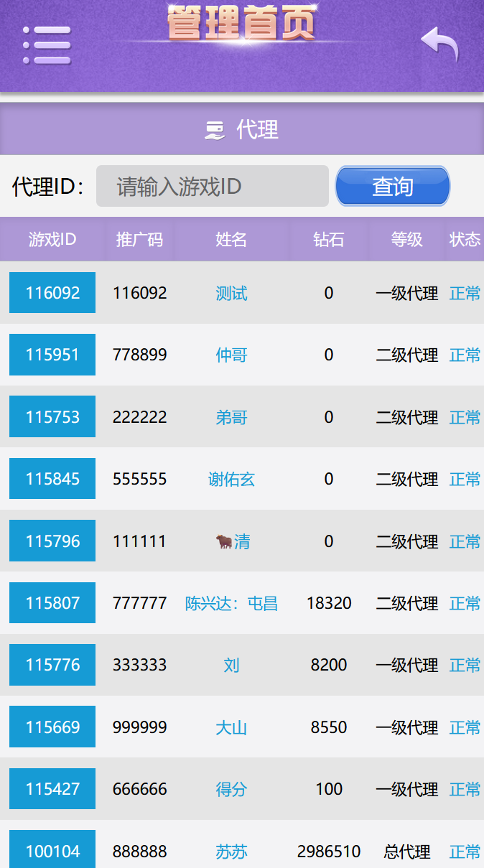Click the 代理ID input field
Viewport: 484px width, 868px height.
tap(213, 187)
